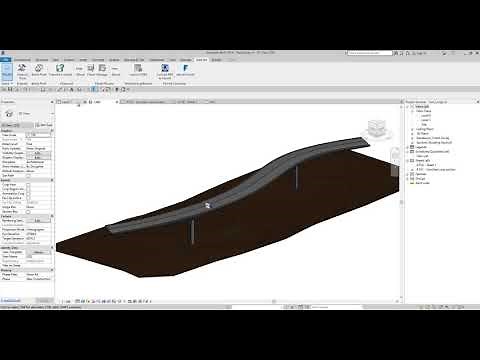Select Site under Floor Plans
480x360 pixels.
(424, 124)
